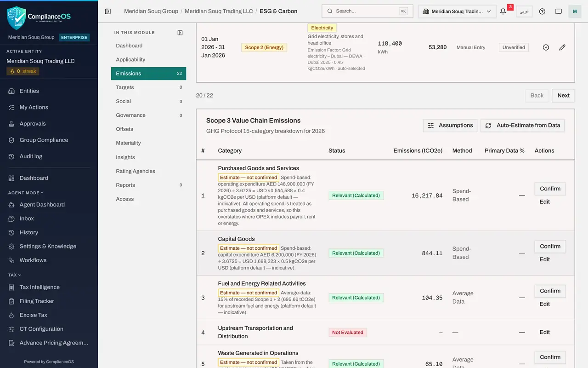This screenshot has width=588, height=368.
Task: Collapse the Agent Mode section
Action: click(x=26, y=193)
